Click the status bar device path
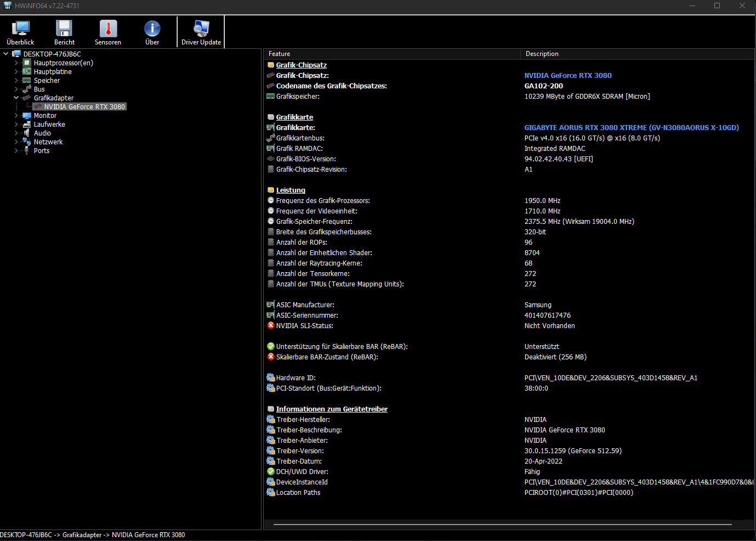This screenshot has width=756, height=541. pyautogui.click(x=93, y=535)
